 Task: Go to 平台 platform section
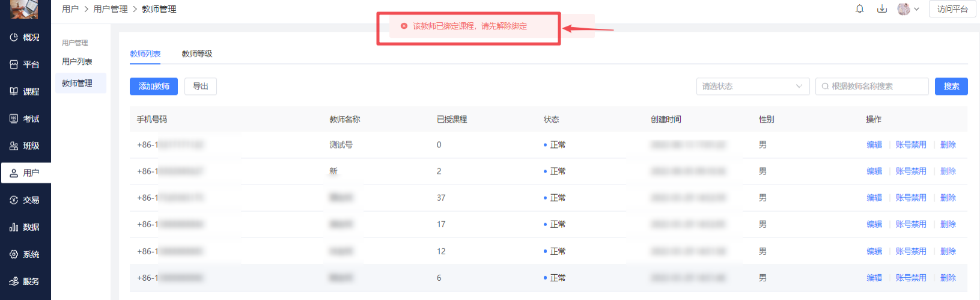[x=25, y=64]
